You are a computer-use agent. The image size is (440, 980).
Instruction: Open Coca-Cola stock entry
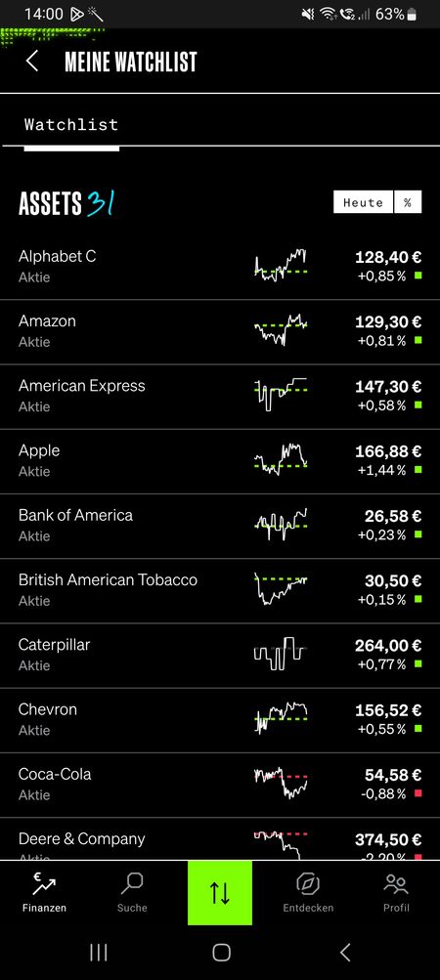point(220,785)
